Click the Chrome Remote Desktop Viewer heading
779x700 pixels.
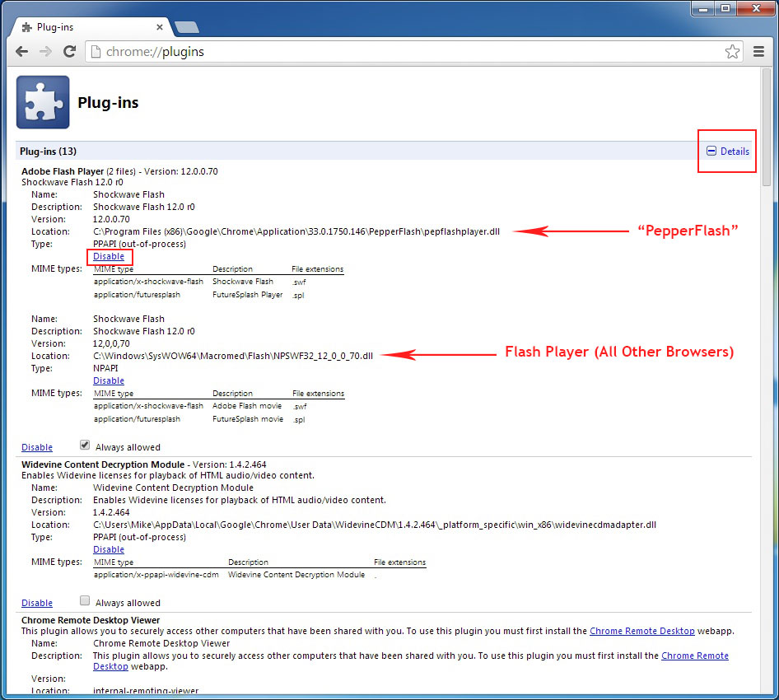91,620
